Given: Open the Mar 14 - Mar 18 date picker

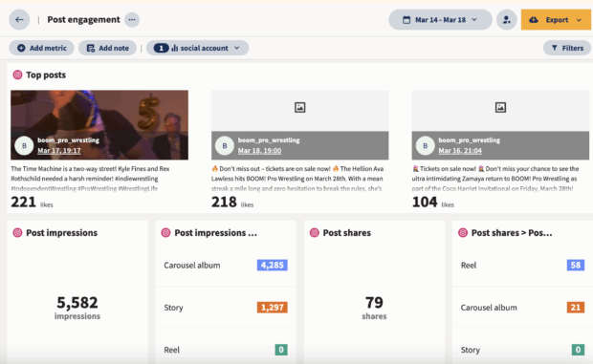Looking at the screenshot, I should pos(440,20).
